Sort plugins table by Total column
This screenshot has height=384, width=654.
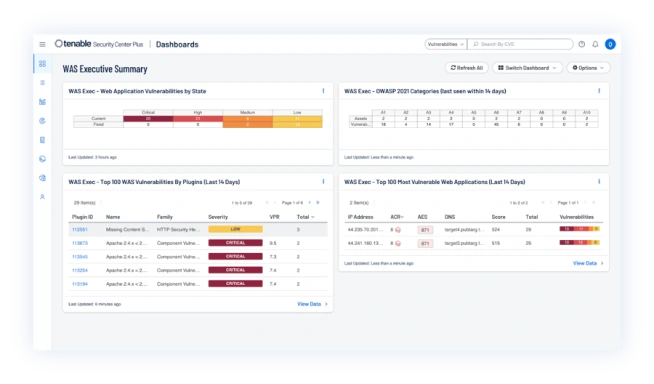point(305,217)
